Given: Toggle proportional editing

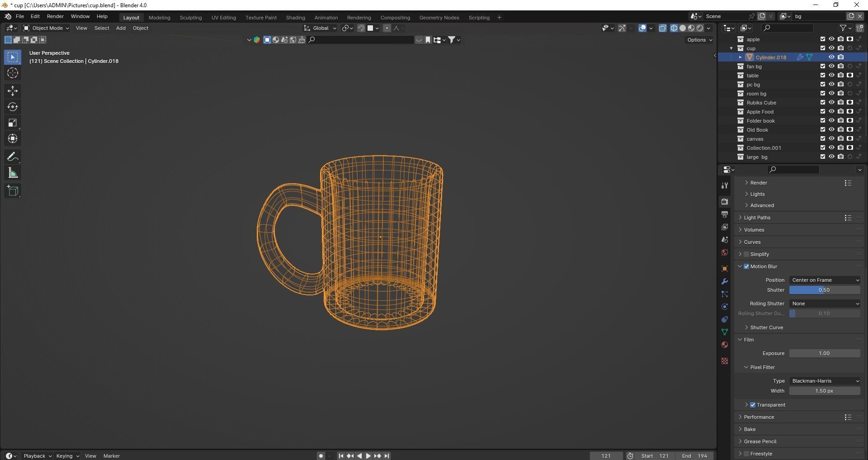Looking at the screenshot, I should [x=387, y=28].
